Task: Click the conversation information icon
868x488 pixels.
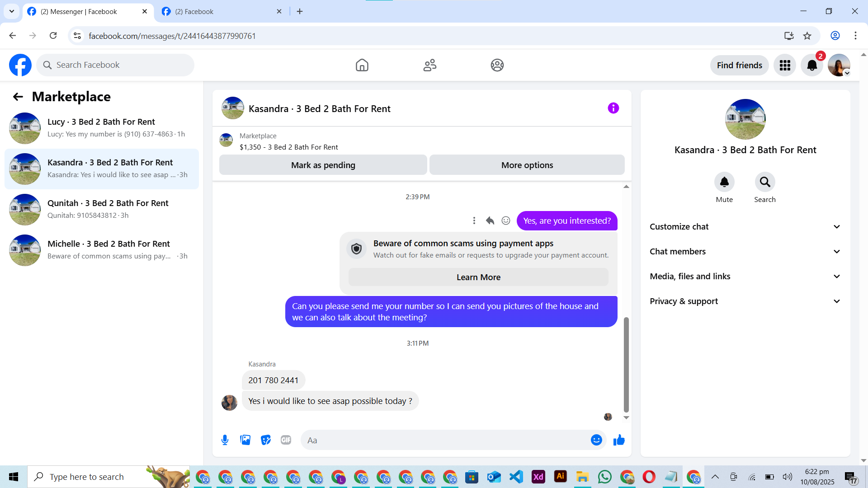Action: coord(613,108)
